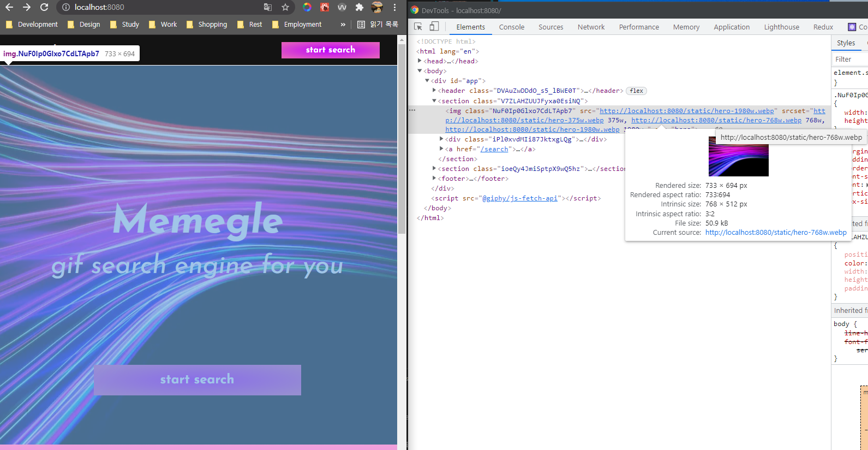The height and width of the screenshot is (450, 868).
Task: Click the DOM node three-dot actions icon
Action: click(x=412, y=110)
